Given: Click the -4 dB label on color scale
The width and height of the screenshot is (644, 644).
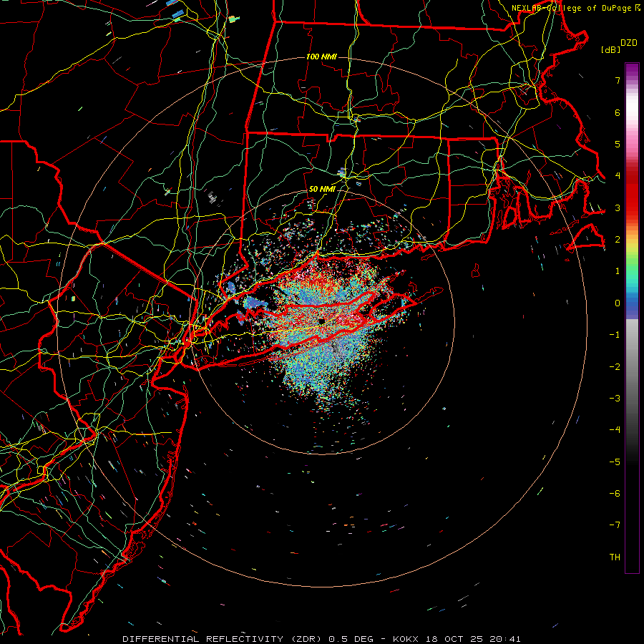Looking at the screenshot, I should (615, 430).
